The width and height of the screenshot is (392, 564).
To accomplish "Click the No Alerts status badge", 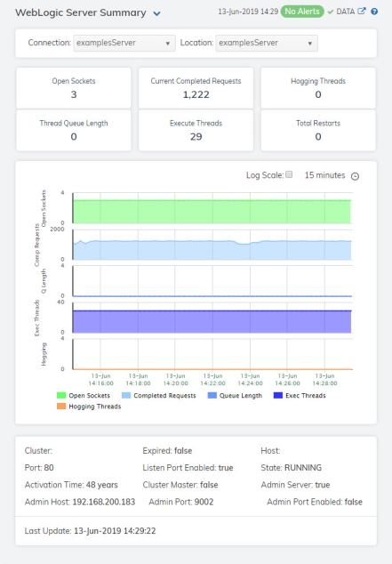I will tap(302, 12).
